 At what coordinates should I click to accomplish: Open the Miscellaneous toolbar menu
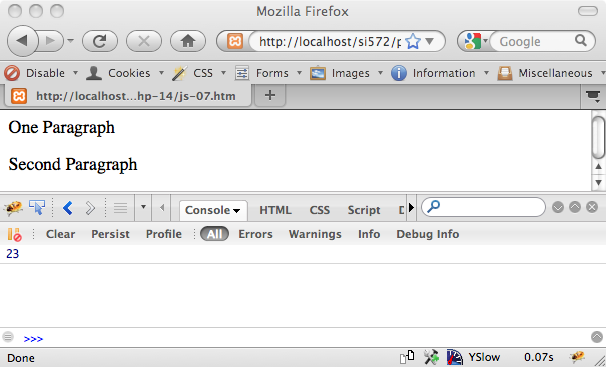(x=551, y=73)
